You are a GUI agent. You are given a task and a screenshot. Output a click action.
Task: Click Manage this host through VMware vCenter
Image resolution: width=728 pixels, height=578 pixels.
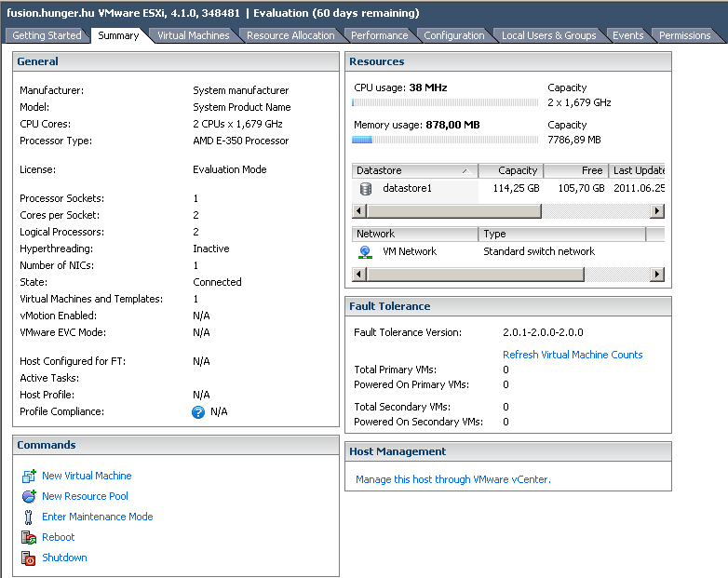click(453, 479)
